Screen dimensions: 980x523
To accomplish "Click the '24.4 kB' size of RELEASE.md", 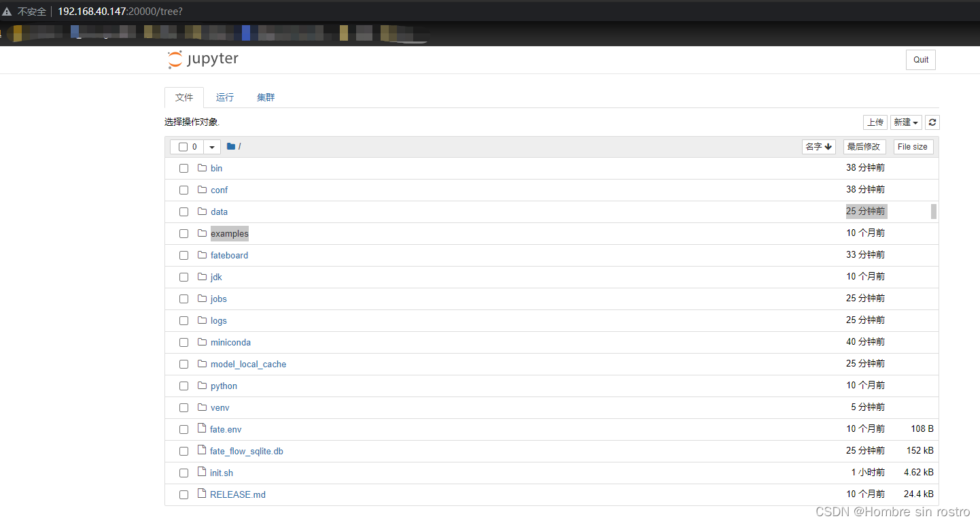I will [x=919, y=494].
